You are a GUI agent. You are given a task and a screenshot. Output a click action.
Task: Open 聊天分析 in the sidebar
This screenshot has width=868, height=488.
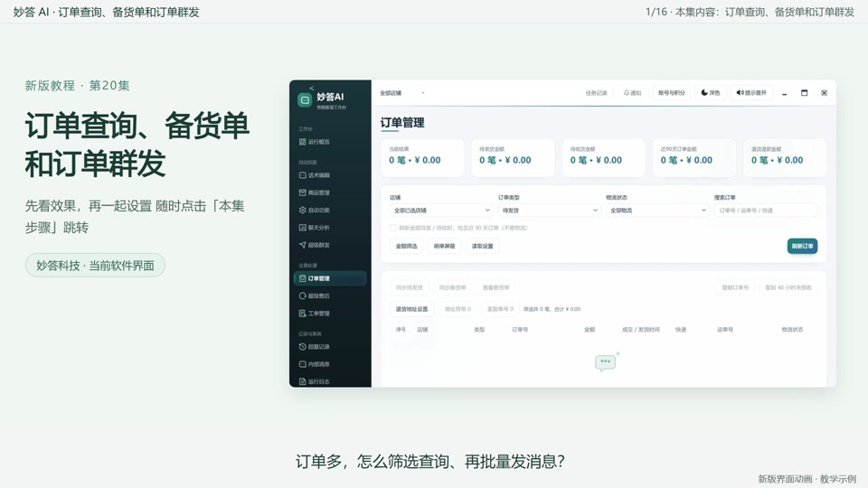[315, 228]
